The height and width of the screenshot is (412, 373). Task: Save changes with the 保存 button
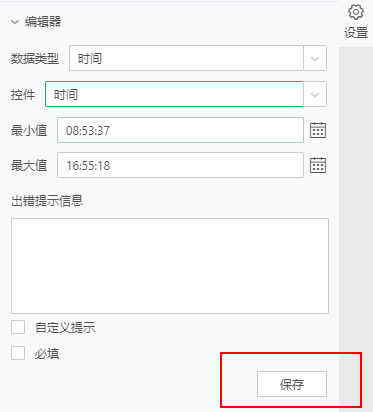click(292, 384)
